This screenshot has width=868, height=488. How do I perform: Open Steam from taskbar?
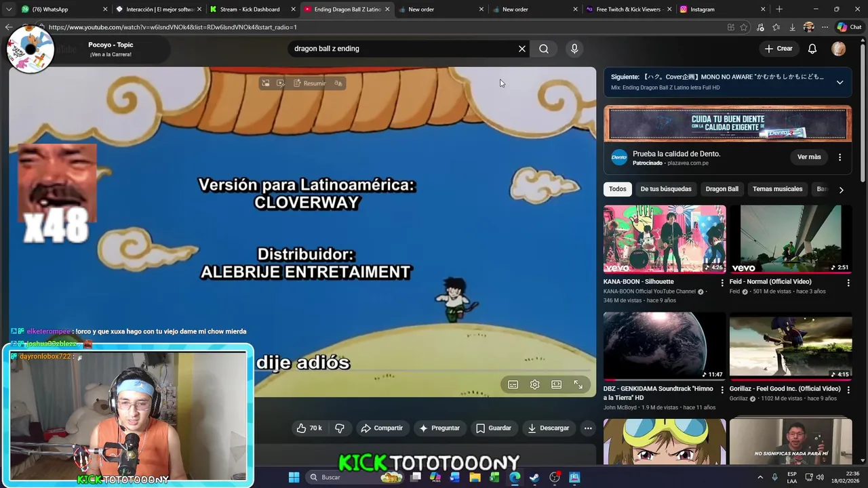click(534, 477)
